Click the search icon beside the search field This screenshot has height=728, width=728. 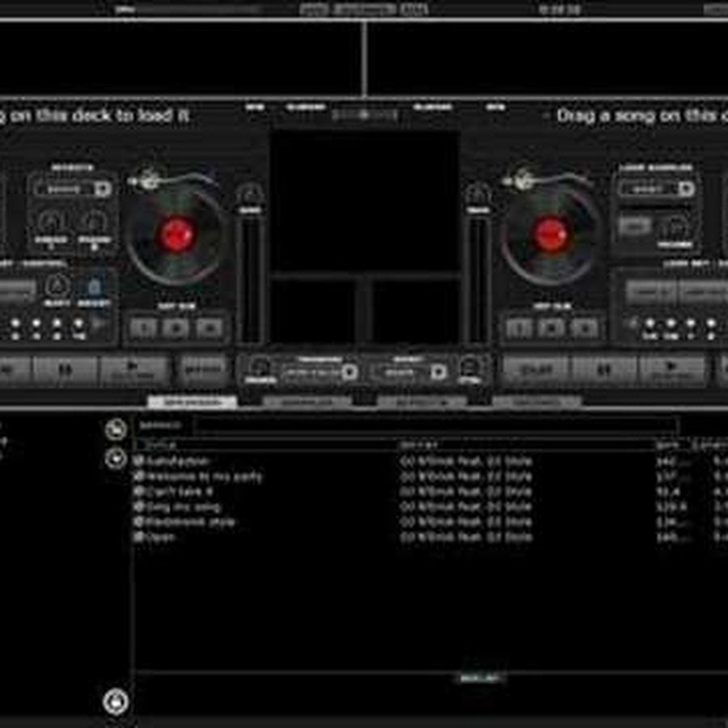click(x=116, y=429)
